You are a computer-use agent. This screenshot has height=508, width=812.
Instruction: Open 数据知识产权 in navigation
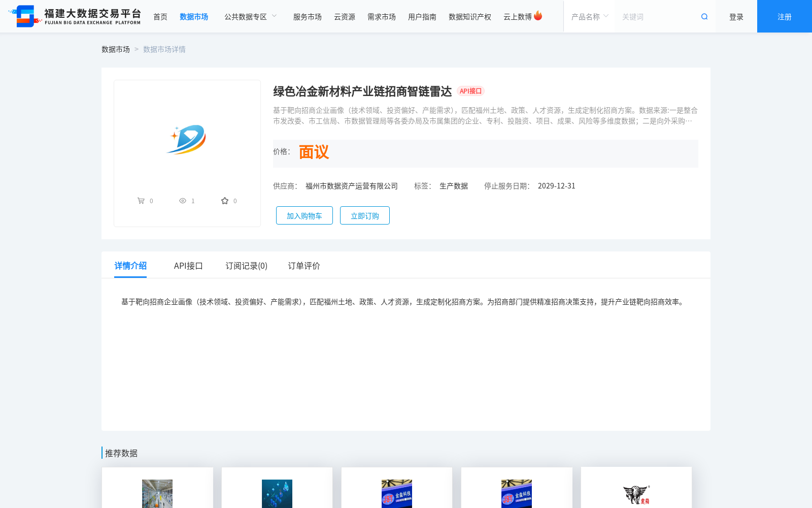470,17
